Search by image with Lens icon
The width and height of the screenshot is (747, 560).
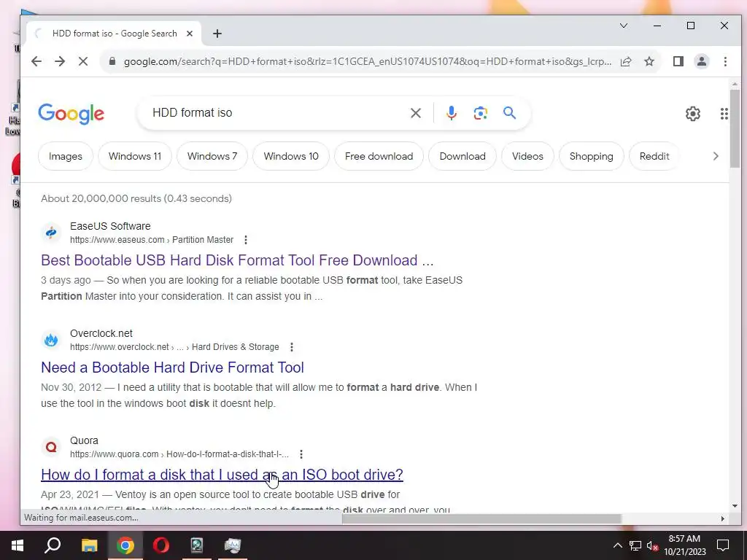480,113
